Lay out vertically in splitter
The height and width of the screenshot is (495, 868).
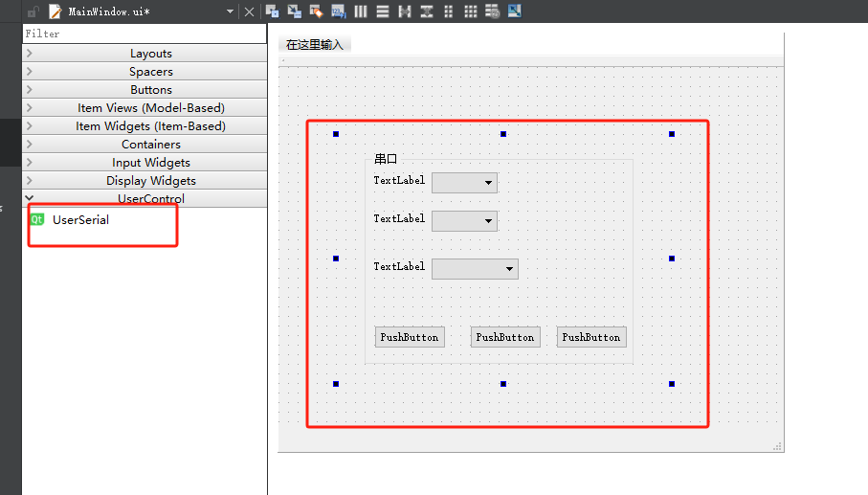(427, 11)
